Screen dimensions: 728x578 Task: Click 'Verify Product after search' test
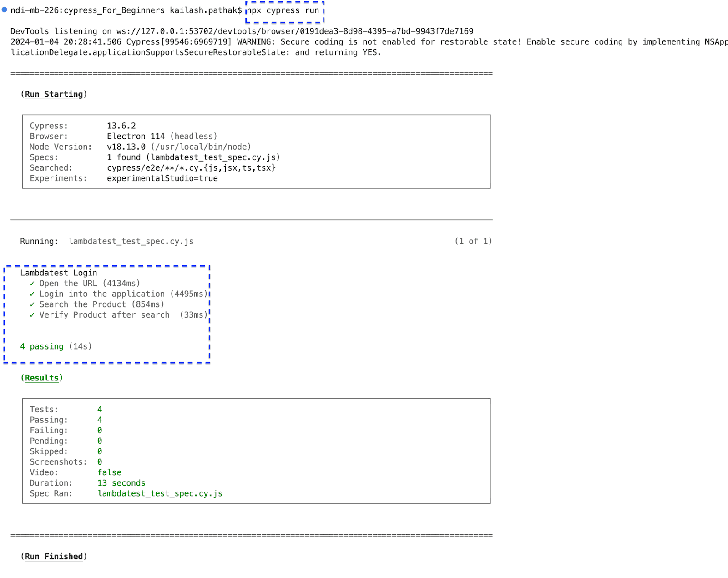point(123,315)
